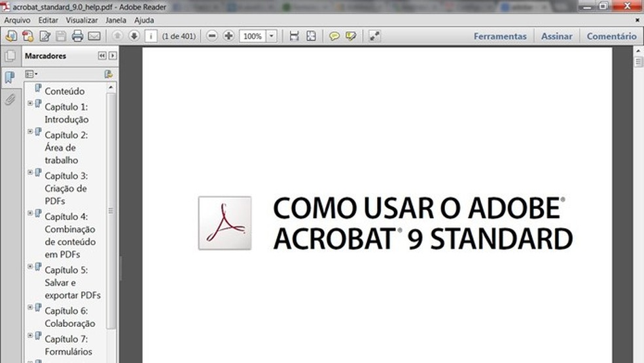Open the Attachments paperclip panel icon
The height and width of the screenshot is (363, 644).
(x=10, y=99)
